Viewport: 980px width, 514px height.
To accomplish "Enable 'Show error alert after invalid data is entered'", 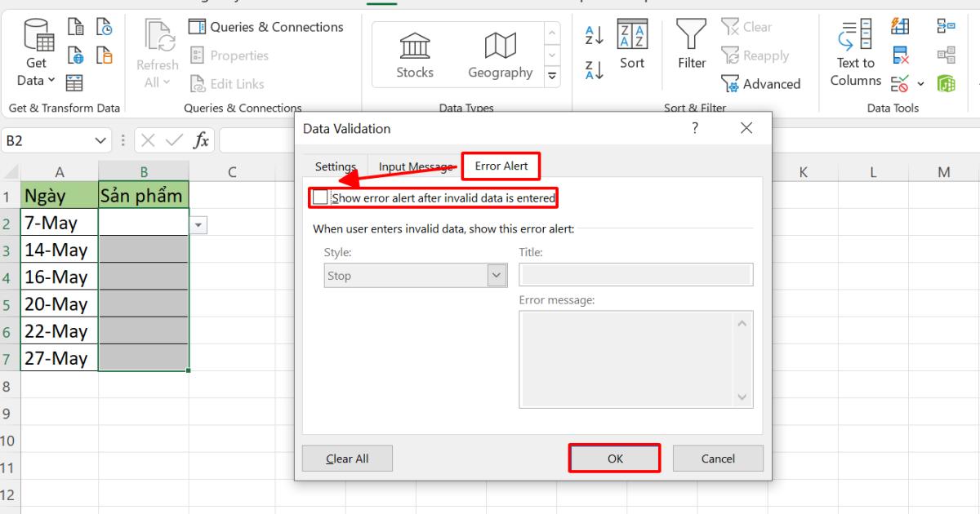I will [x=320, y=197].
